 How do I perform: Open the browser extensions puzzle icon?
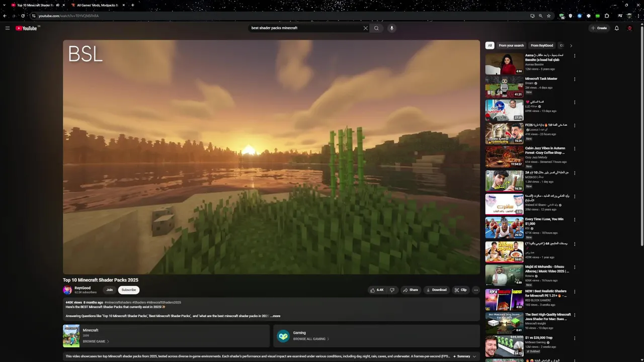click(607, 16)
